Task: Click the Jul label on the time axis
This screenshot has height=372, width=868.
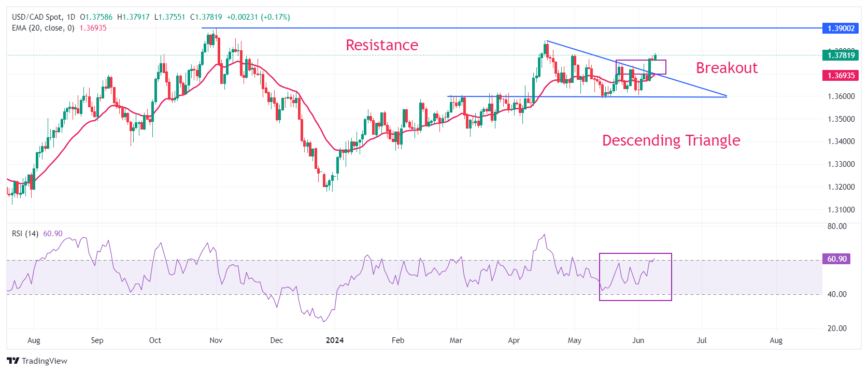Action: (702, 340)
